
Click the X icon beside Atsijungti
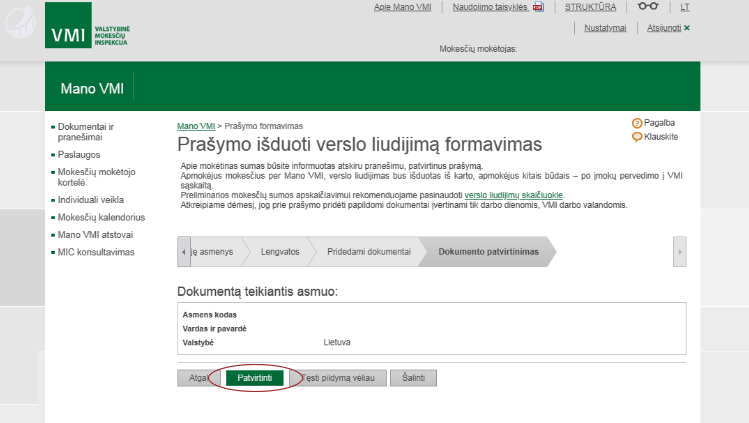(687, 28)
